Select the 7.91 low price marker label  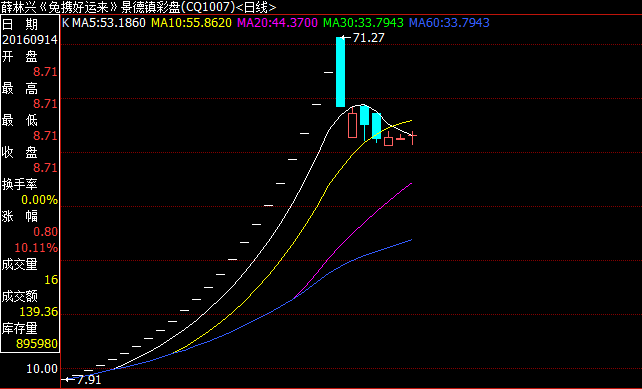click(x=89, y=380)
